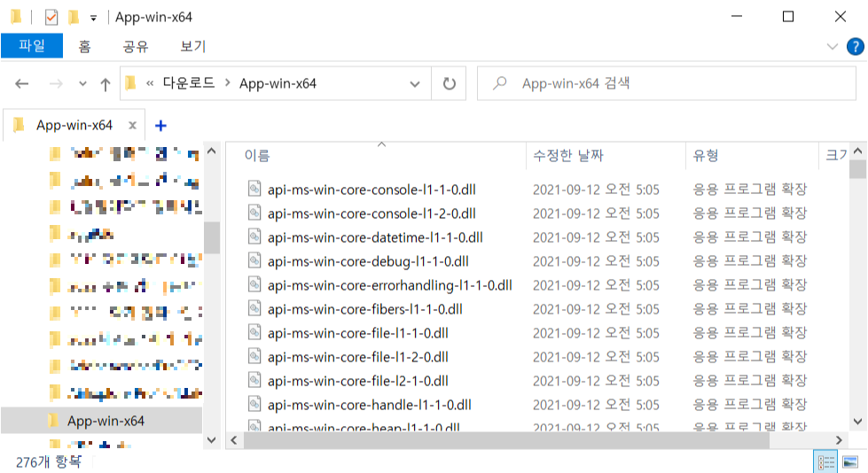This screenshot has height=473, width=868.
Task: Click App-win-x64 in the address breadcrumb
Action: point(278,83)
